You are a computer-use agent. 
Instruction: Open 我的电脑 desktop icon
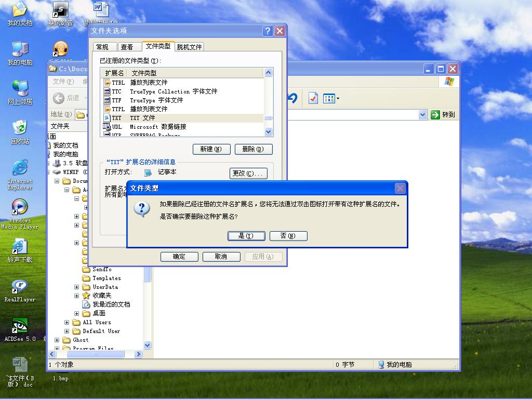[x=20, y=54]
